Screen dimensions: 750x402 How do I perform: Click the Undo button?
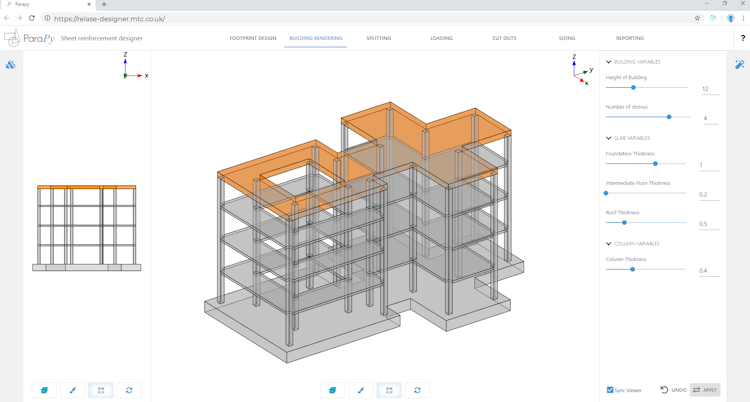pyautogui.click(x=673, y=390)
